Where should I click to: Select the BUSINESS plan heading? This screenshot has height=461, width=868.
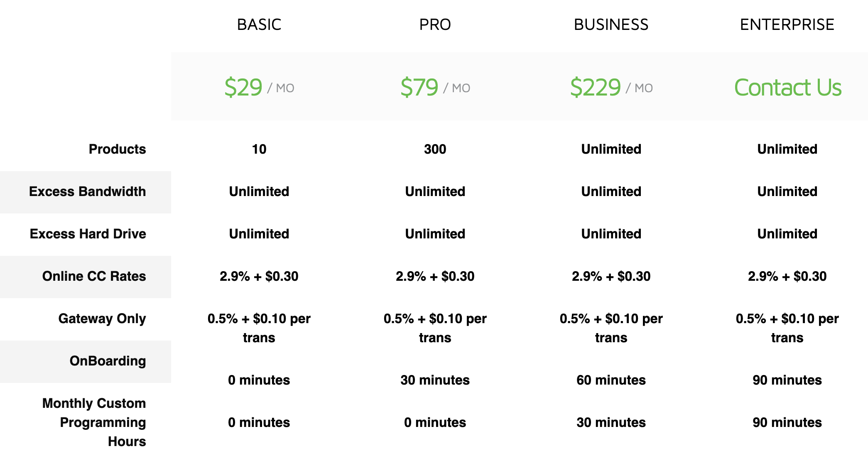click(x=611, y=25)
